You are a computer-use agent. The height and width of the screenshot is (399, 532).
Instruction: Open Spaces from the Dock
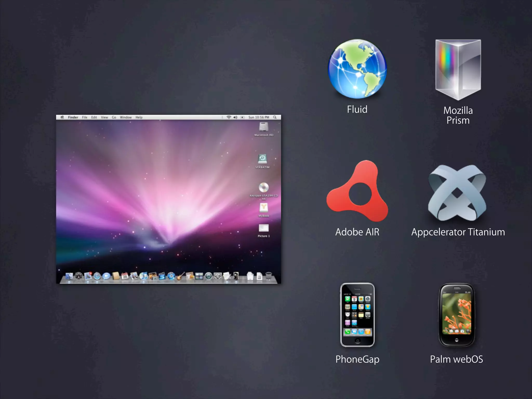[199, 276]
